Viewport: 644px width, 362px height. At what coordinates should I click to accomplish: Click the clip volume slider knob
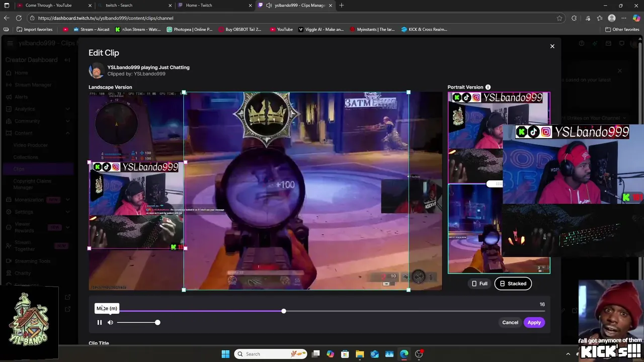point(157,322)
